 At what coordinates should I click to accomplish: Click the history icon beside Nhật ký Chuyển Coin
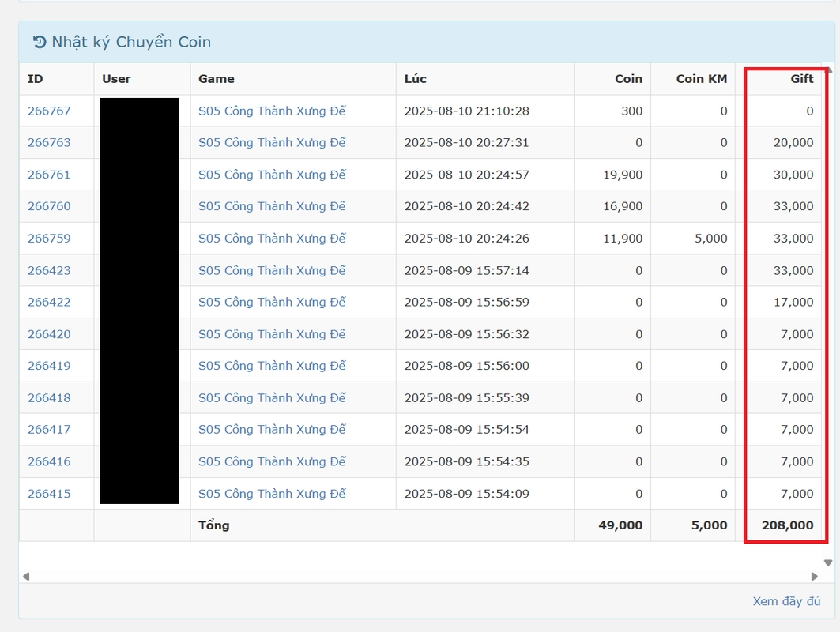(40, 42)
